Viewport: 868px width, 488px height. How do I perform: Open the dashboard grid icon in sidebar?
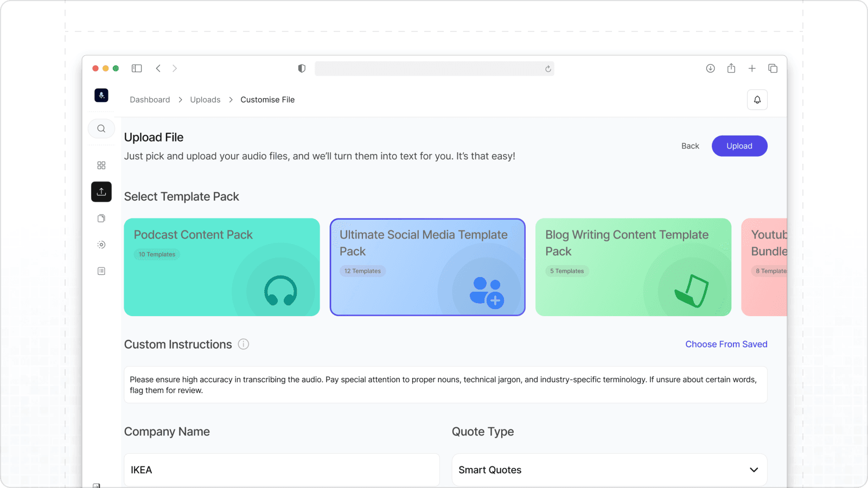point(101,165)
